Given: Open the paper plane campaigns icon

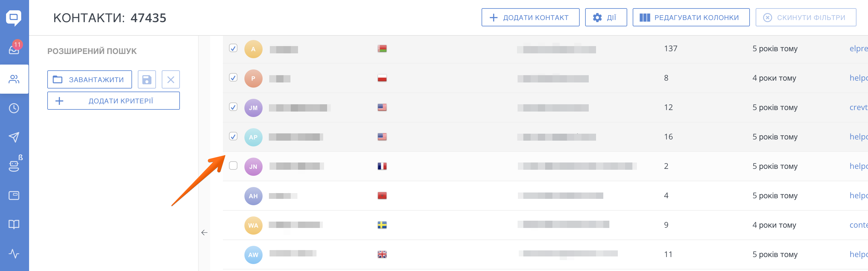Looking at the screenshot, I should pyautogui.click(x=14, y=137).
